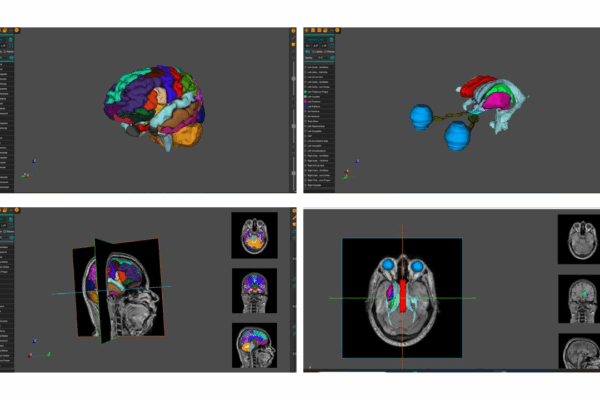Select the CSF row in the structure list
Viewport: 600px width, 400px height.
[320, 136]
